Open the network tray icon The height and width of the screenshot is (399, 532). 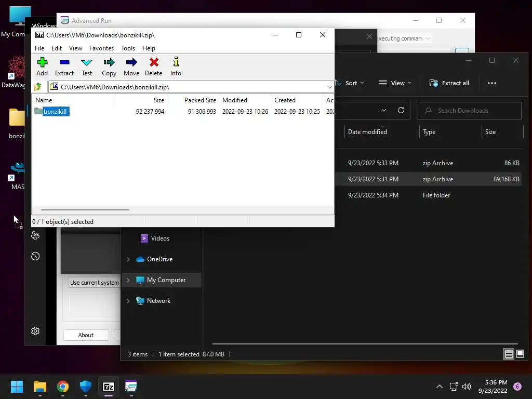[x=454, y=387]
